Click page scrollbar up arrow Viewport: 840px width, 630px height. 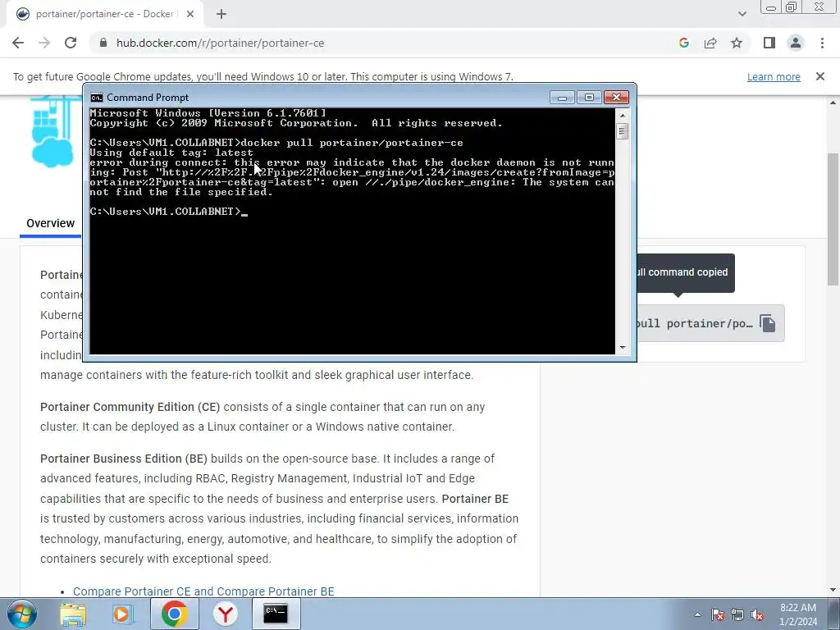[x=833, y=103]
